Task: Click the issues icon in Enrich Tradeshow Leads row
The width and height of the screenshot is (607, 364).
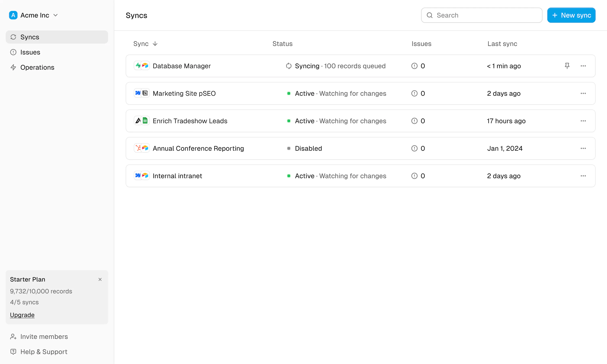Action: (414, 121)
